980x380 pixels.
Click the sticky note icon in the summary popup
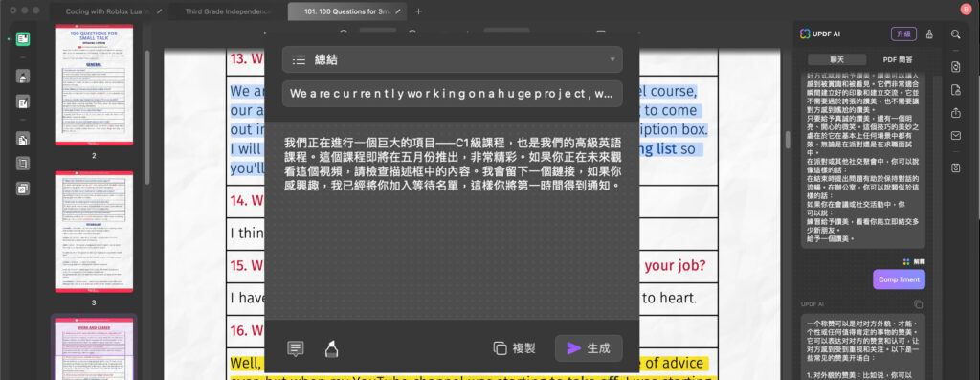tap(296, 348)
